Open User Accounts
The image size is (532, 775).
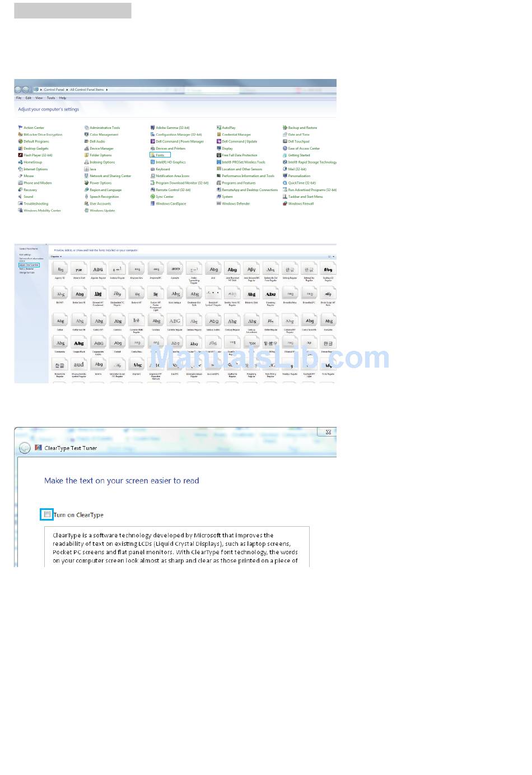tap(97, 203)
